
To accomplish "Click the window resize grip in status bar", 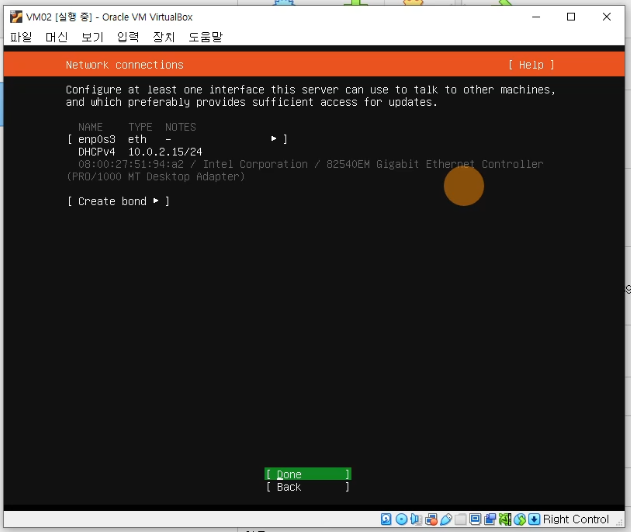I will [619, 522].
